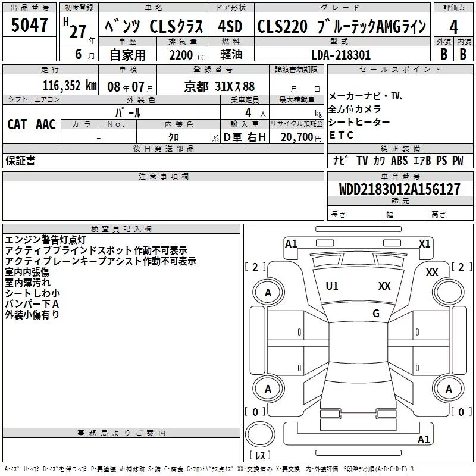The width and height of the screenshot is (476, 476).
Task: Select G windshield chip mark
Action: pos(376,313)
